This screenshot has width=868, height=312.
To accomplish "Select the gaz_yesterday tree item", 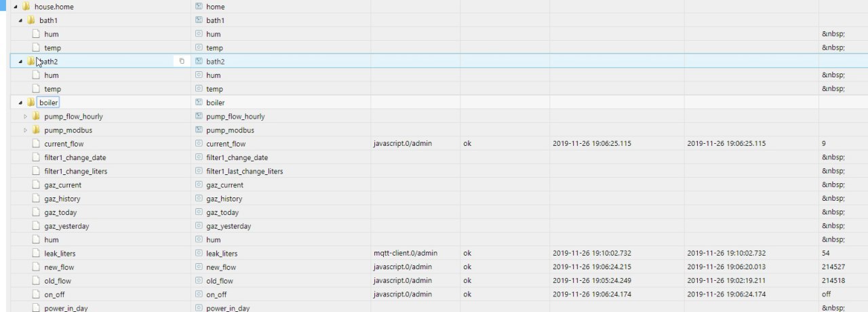I will [x=66, y=226].
